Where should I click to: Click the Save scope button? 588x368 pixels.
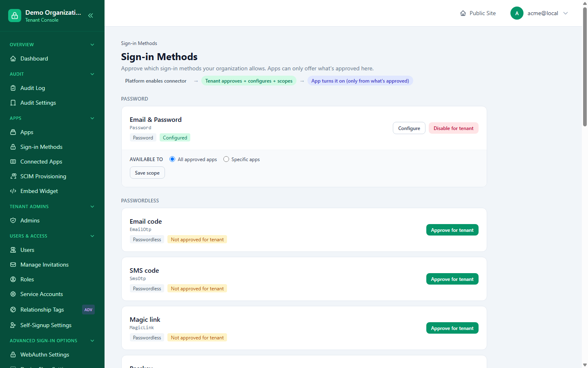147,173
